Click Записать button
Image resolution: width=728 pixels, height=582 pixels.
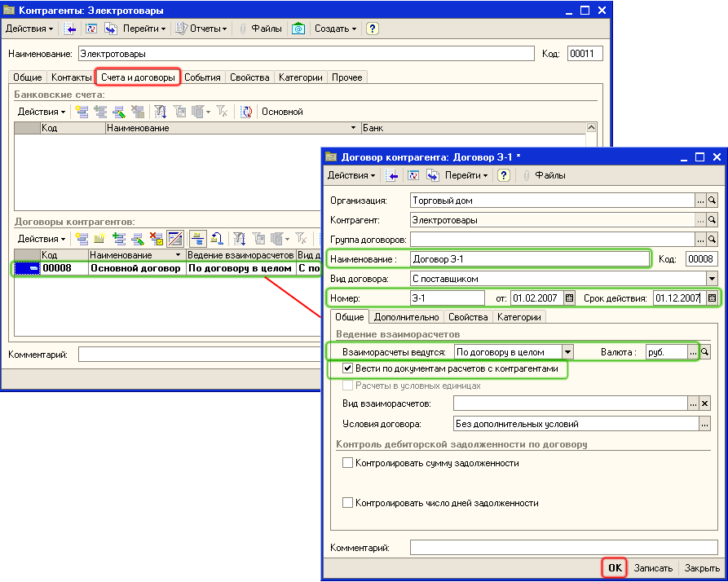[x=653, y=568]
